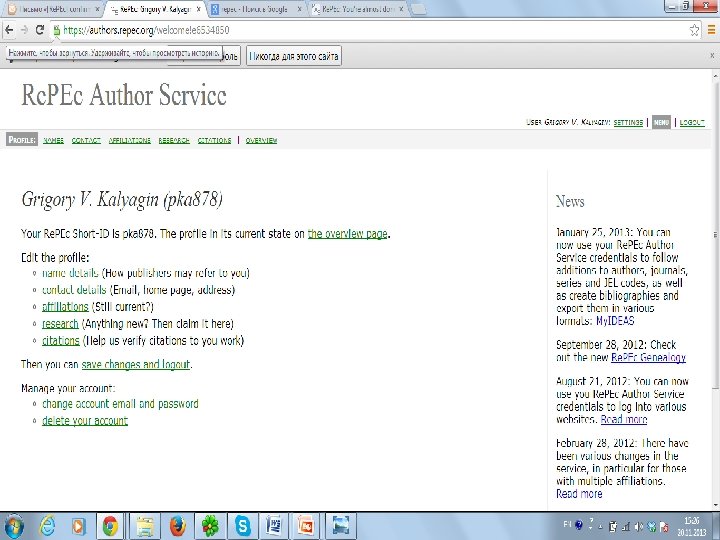Open the picture viewer taskbar icon
Viewport: 720px width, 540px height.
pos(340,526)
